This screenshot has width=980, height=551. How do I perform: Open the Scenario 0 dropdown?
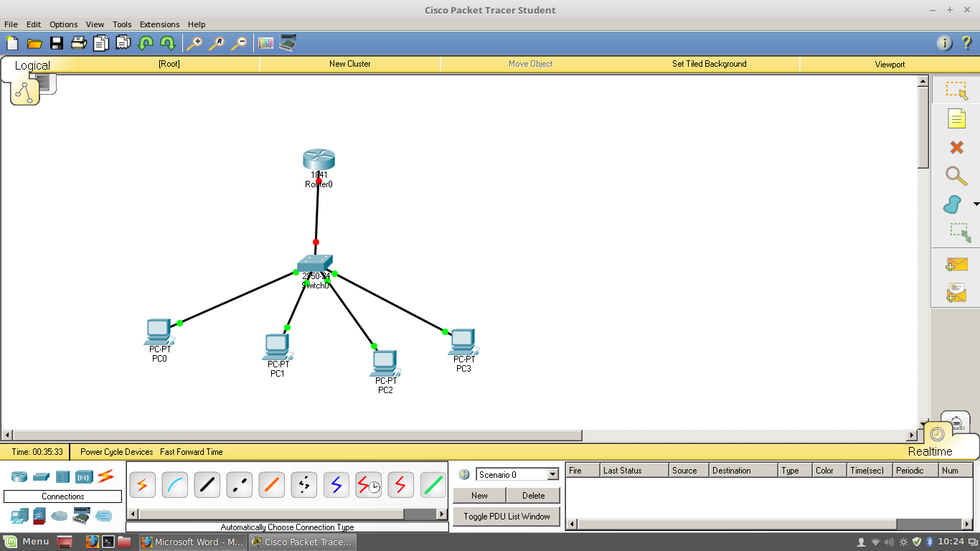tap(552, 474)
